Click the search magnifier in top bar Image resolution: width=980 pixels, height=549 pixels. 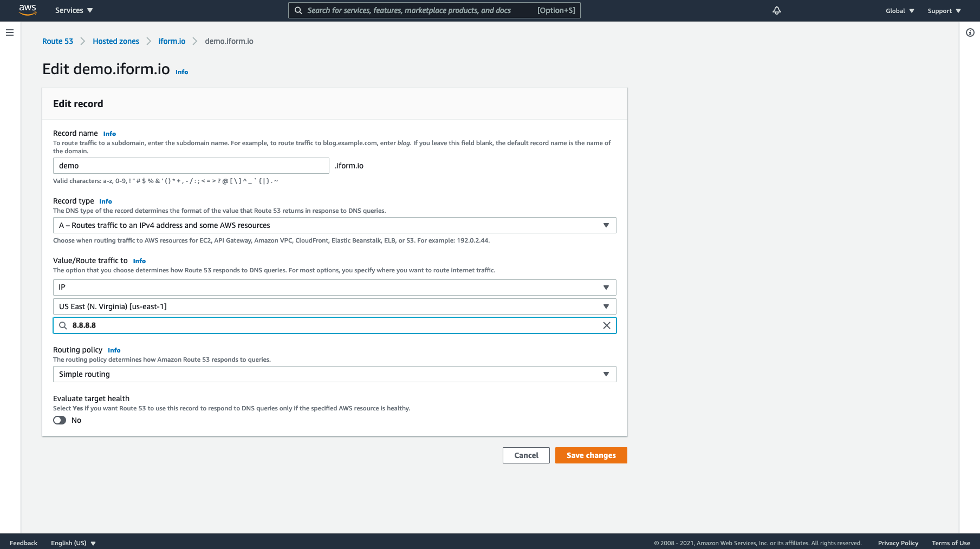click(298, 10)
